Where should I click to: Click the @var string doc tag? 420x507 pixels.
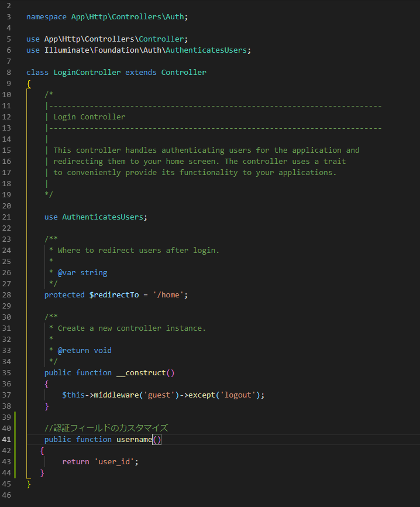tap(82, 272)
